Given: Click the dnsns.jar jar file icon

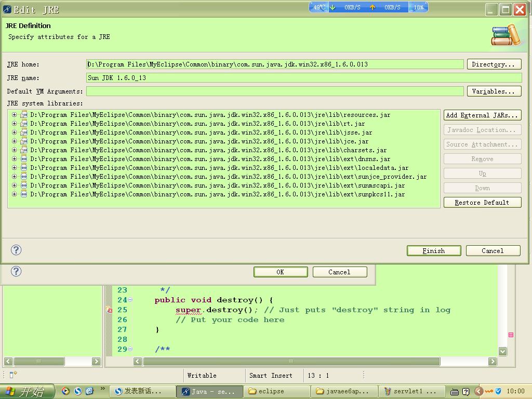Looking at the screenshot, I should [24, 159].
